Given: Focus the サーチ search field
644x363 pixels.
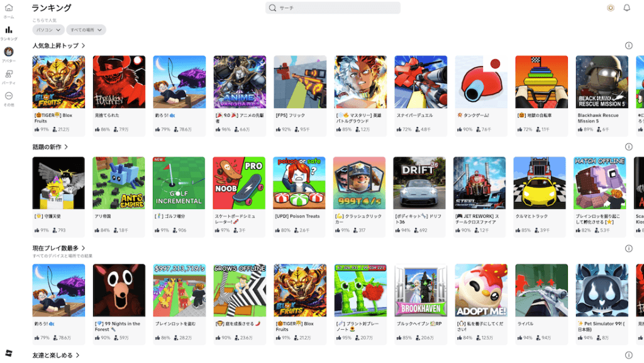Looking at the screenshot, I should 333,8.
